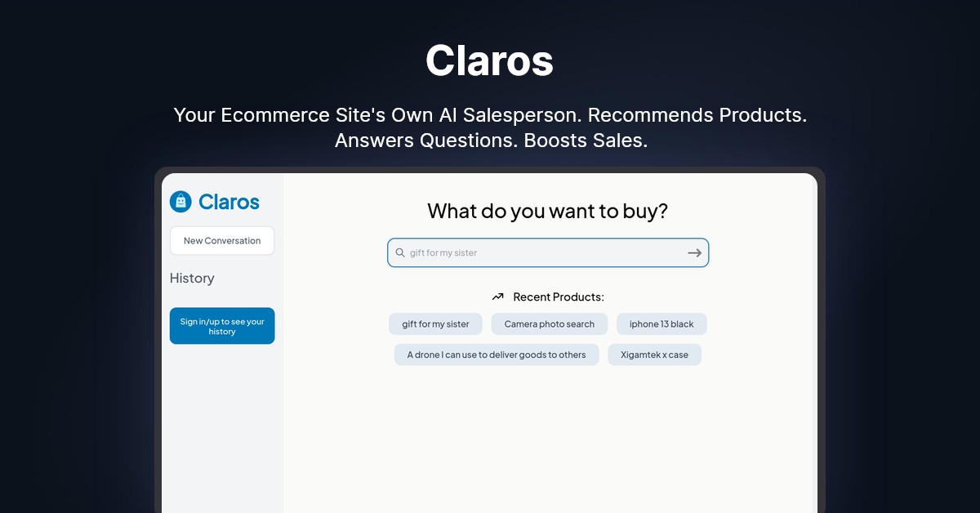Click the large Claros title at the top

pyautogui.click(x=489, y=60)
